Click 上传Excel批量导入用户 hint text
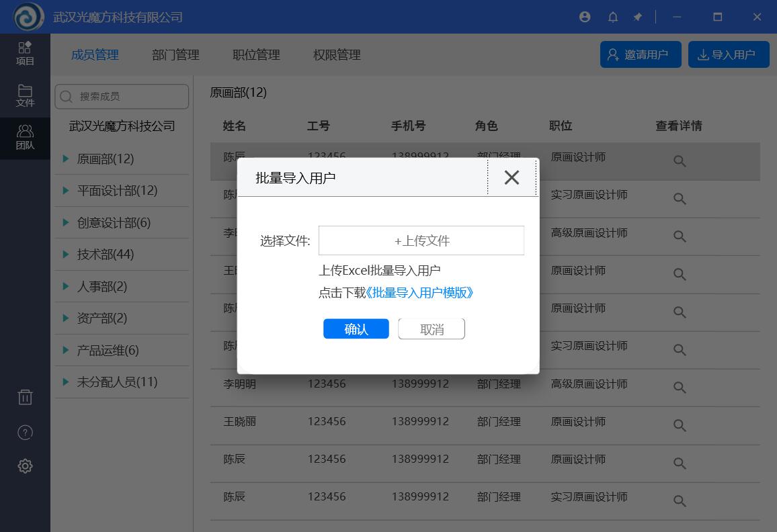 click(380, 271)
